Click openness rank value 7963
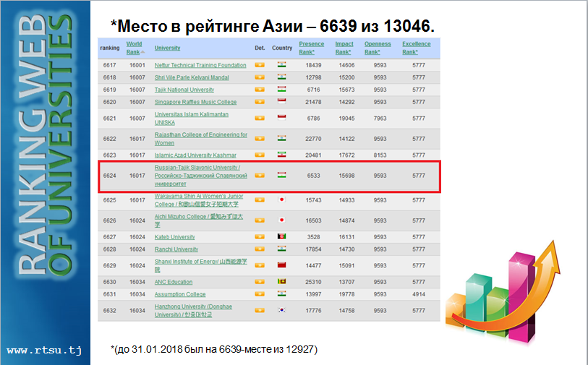Image resolution: width=588 pixels, height=365 pixels. coord(380,119)
